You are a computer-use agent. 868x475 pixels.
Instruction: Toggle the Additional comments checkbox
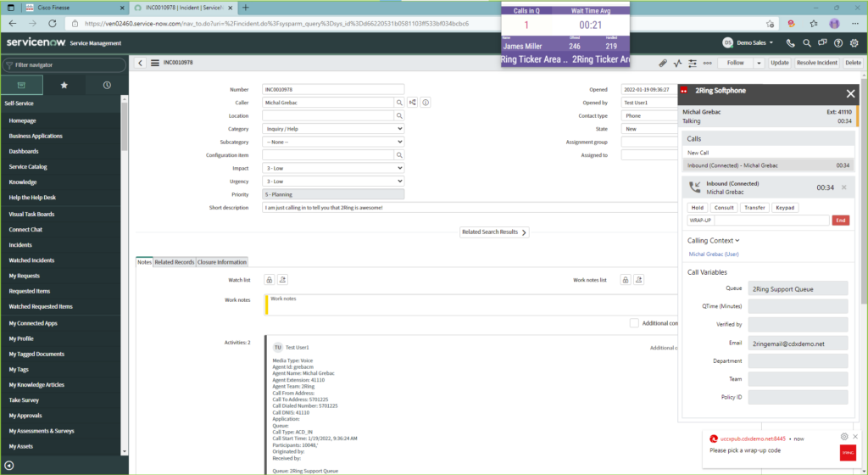pyautogui.click(x=634, y=323)
